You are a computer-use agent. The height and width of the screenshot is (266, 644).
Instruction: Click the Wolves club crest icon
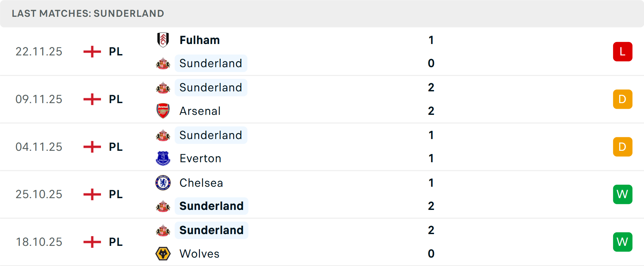click(x=163, y=254)
